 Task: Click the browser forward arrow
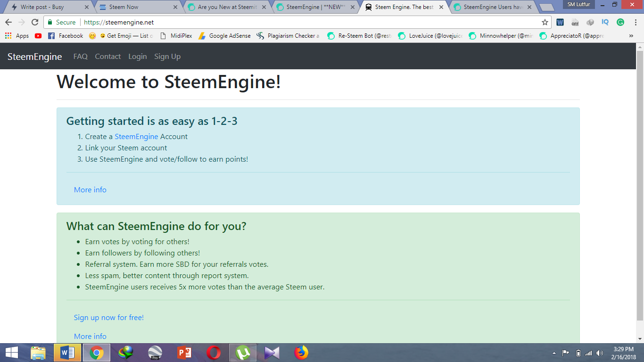(x=22, y=22)
